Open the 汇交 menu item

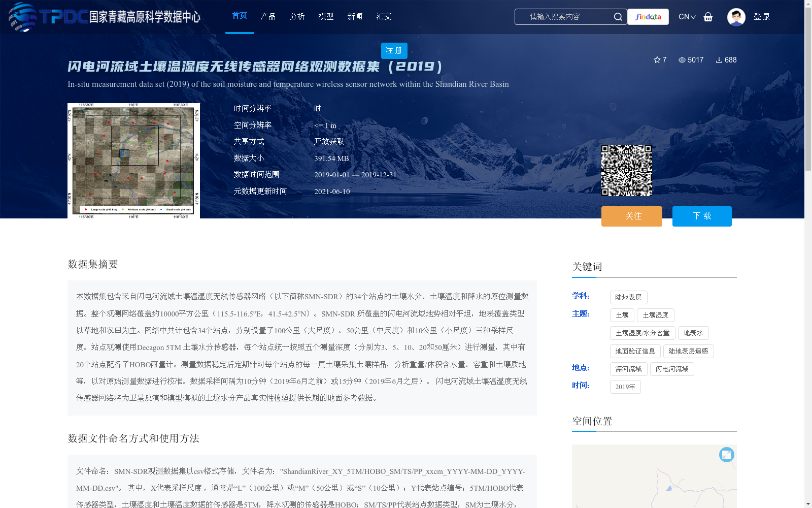pyautogui.click(x=384, y=16)
